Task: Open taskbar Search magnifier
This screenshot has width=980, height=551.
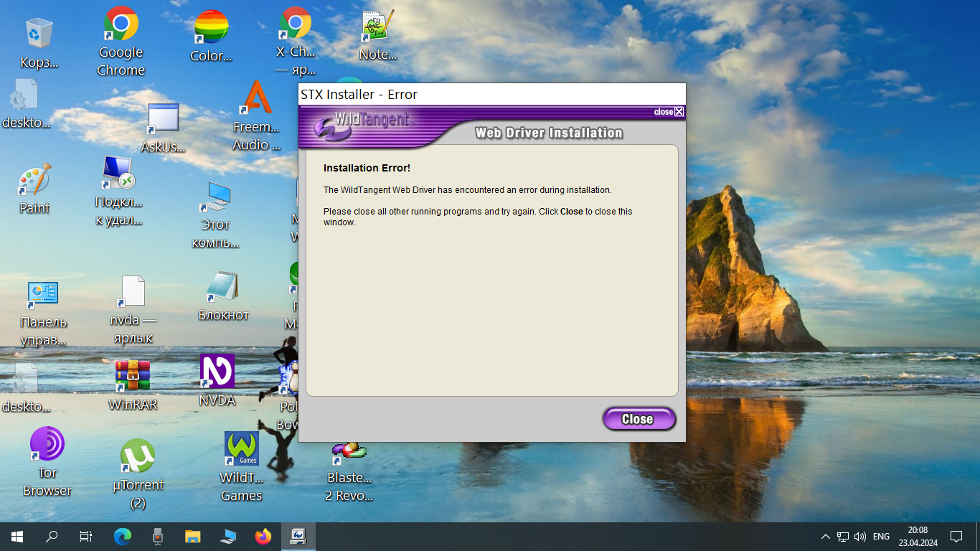Action: pos(52,536)
